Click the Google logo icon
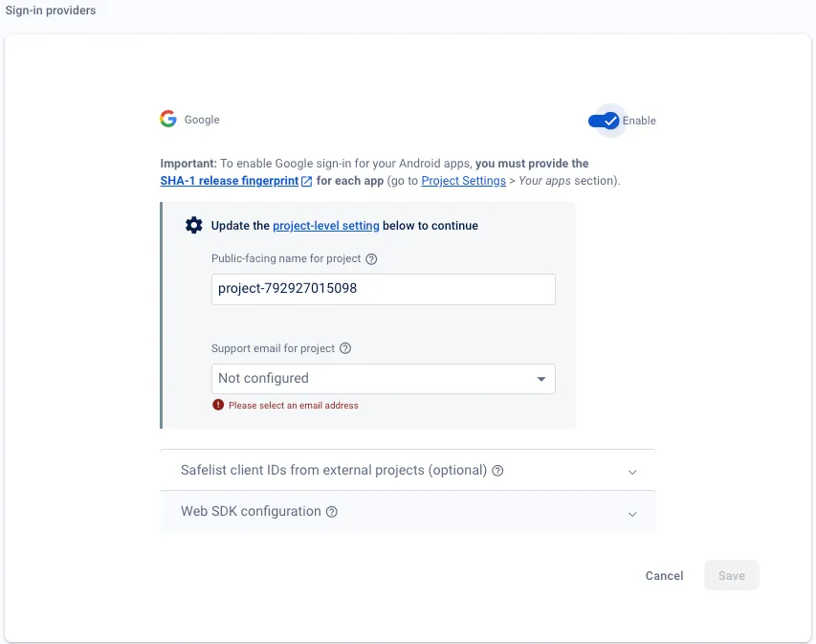The height and width of the screenshot is (644, 816). pyautogui.click(x=168, y=119)
